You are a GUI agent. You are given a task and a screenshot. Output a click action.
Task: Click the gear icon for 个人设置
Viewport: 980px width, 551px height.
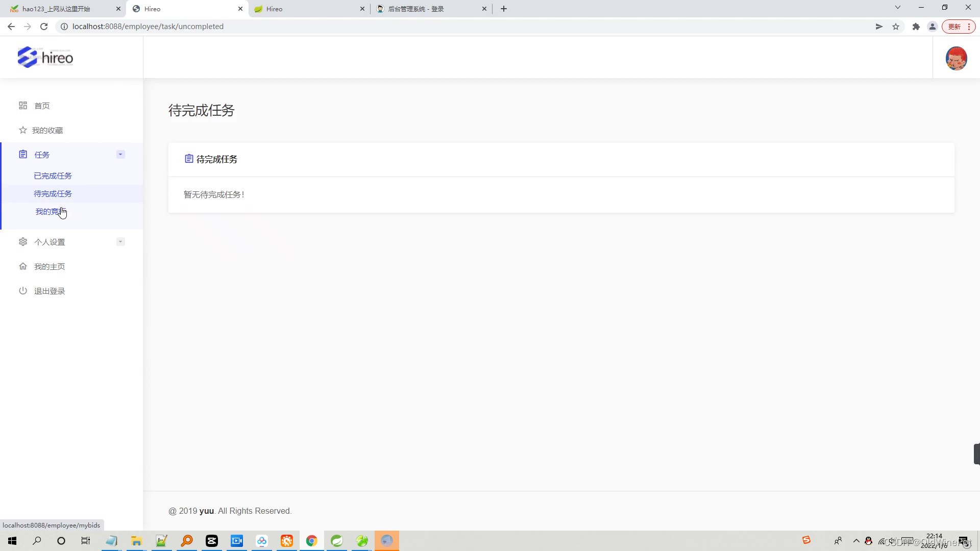[23, 242]
